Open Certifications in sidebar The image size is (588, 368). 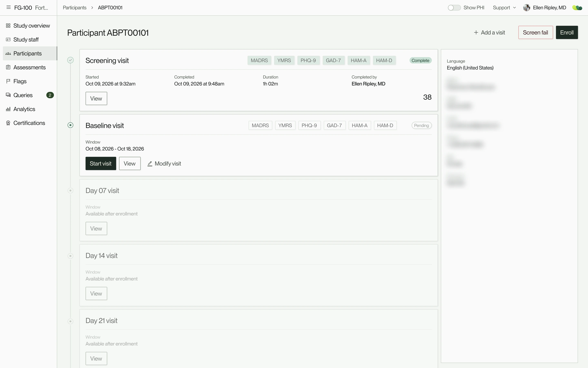30,123
